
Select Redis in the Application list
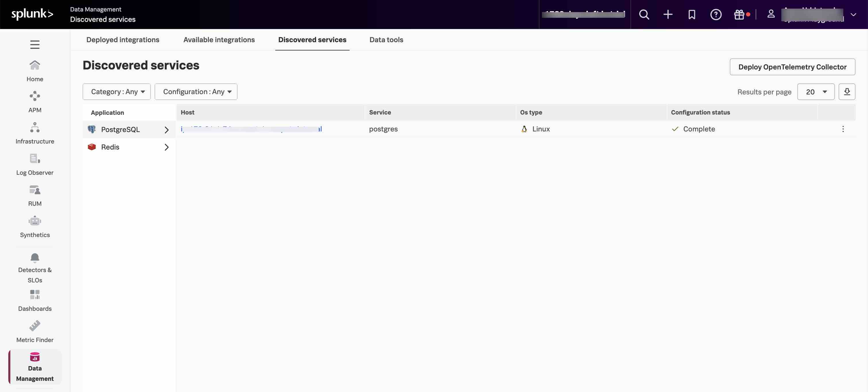click(x=129, y=147)
